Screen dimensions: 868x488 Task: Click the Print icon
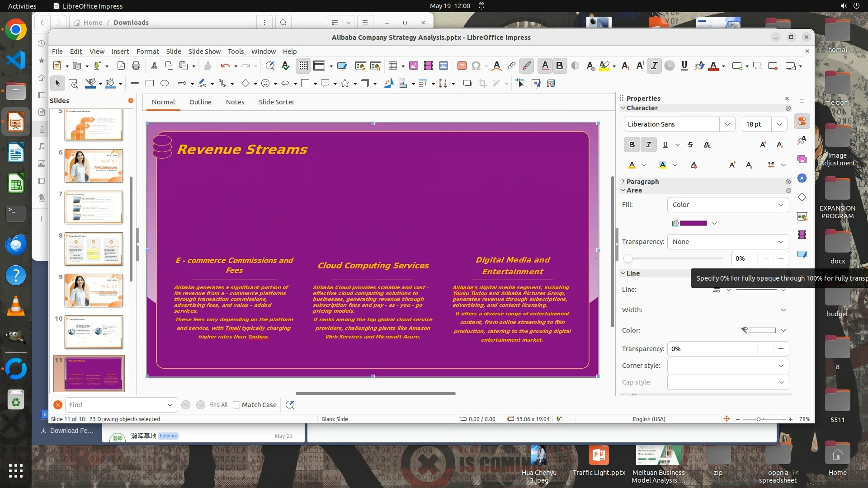(136, 66)
